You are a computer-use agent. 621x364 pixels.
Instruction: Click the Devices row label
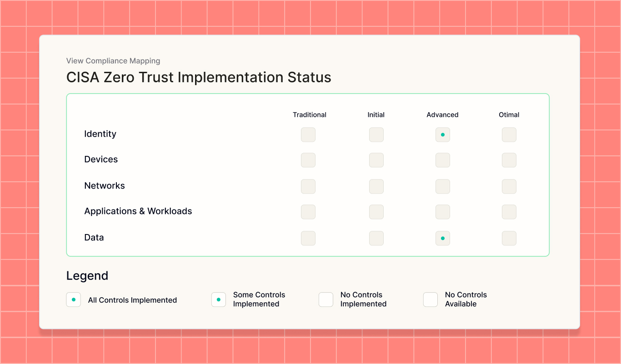pyautogui.click(x=101, y=160)
